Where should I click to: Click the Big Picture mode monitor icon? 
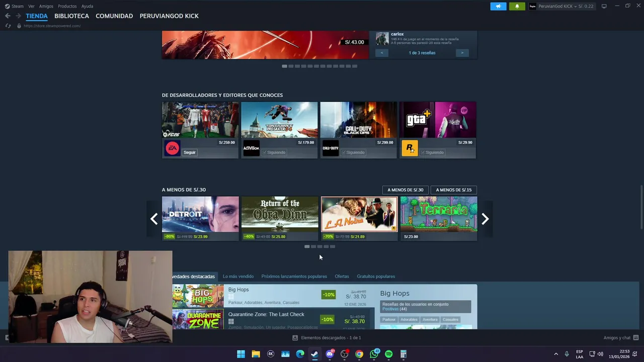[604, 6]
